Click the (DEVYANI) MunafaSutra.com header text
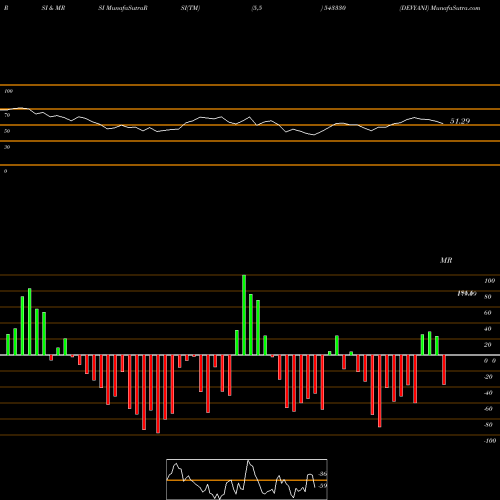This screenshot has width=500, height=500. (x=440, y=8)
